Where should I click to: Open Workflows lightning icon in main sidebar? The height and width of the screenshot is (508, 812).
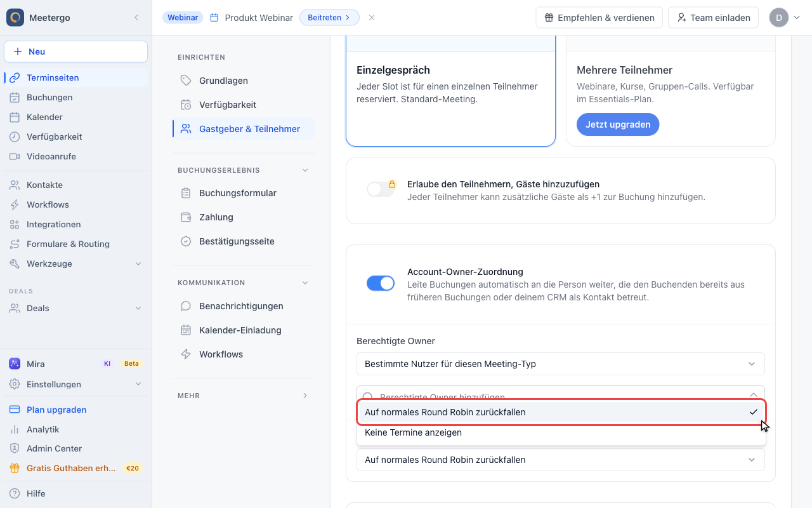coord(15,204)
